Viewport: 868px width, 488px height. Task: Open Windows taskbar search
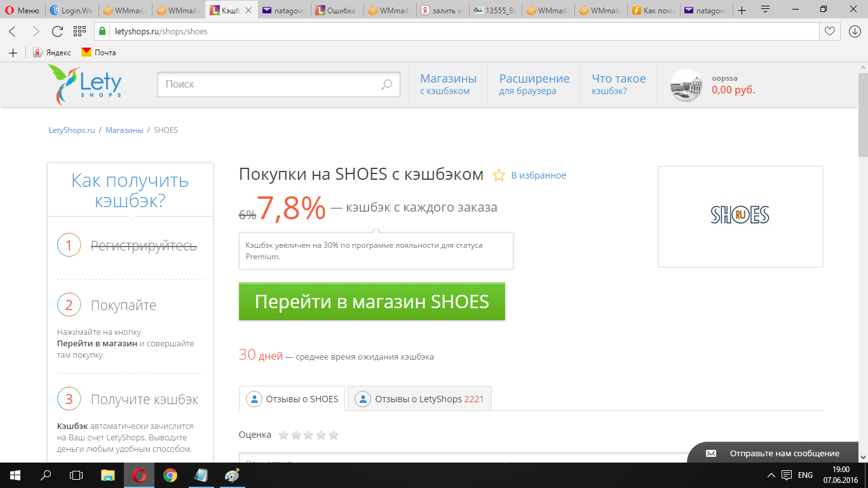pos(46,475)
